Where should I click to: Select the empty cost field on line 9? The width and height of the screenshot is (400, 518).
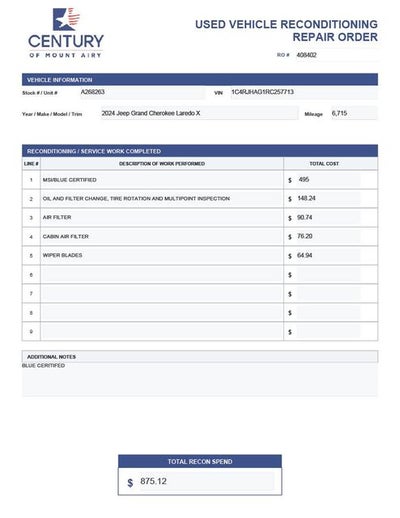tap(328, 332)
